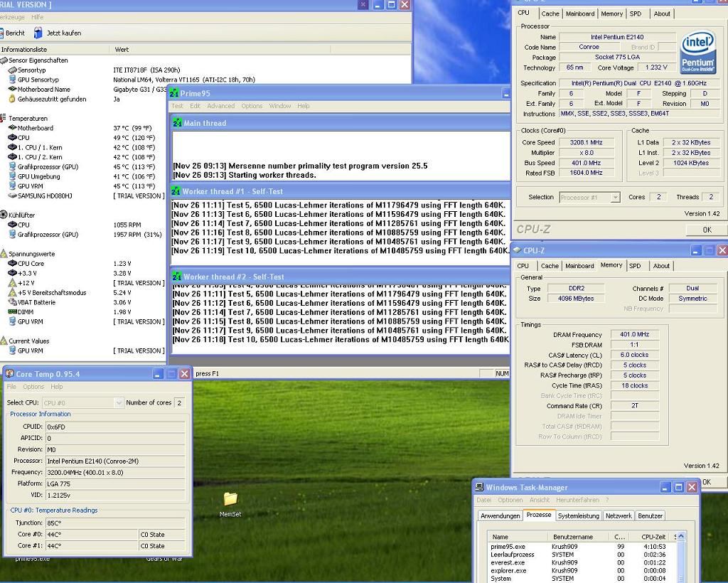The width and height of the screenshot is (728, 583).
Task: Click the Kühllüfter fan section icon
Action: pos(4,215)
